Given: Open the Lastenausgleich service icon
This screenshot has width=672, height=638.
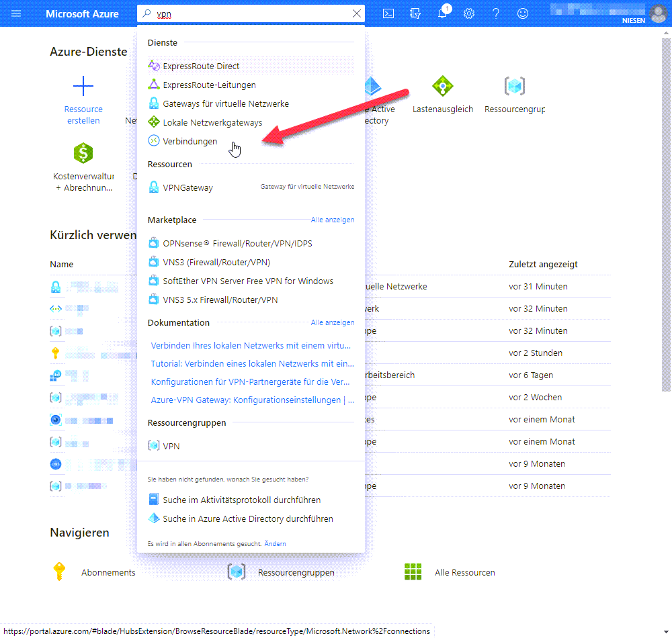Looking at the screenshot, I should pyautogui.click(x=443, y=86).
